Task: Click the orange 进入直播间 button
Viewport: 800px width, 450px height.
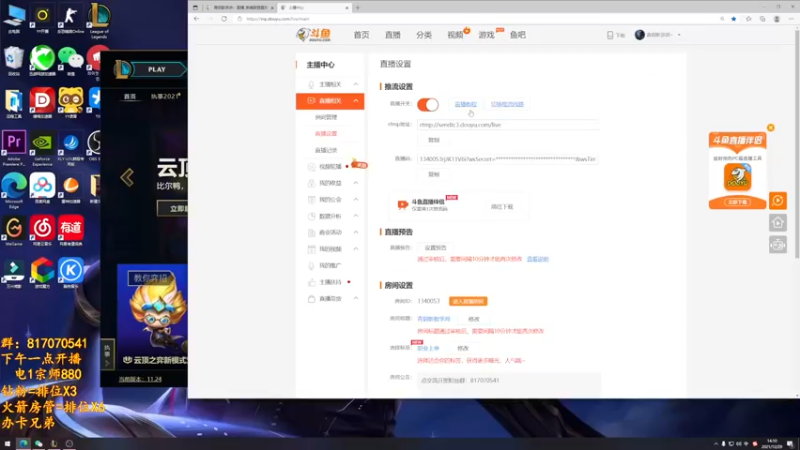Action: [x=468, y=302]
